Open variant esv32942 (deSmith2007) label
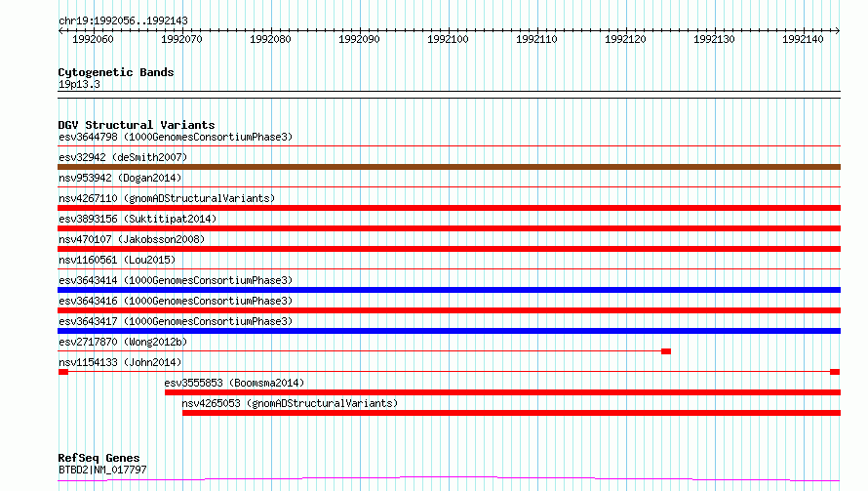The height and width of the screenshot is (491, 868). (x=123, y=157)
